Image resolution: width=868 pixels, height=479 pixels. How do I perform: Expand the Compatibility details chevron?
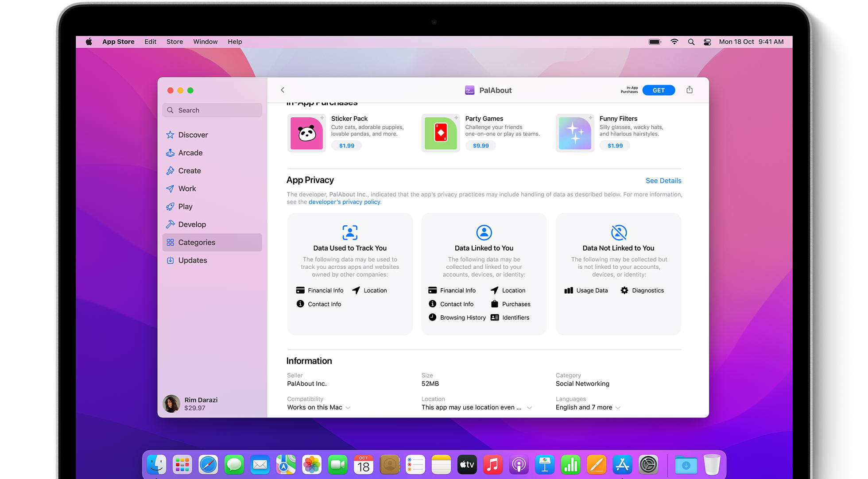(348, 408)
